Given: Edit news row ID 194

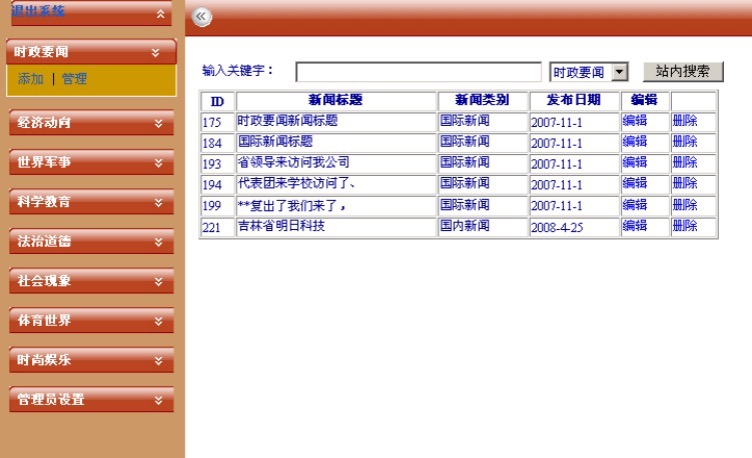Looking at the screenshot, I should (635, 183).
